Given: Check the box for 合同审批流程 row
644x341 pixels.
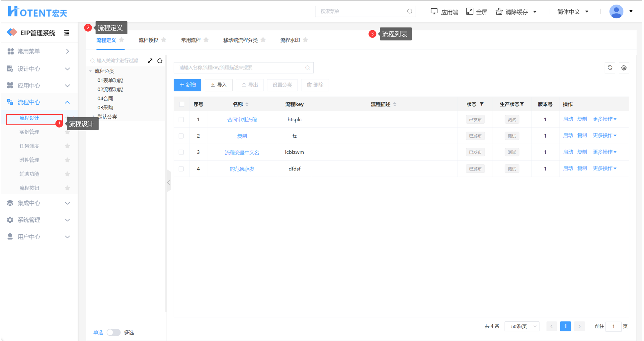Looking at the screenshot, I should click(181, 120).
